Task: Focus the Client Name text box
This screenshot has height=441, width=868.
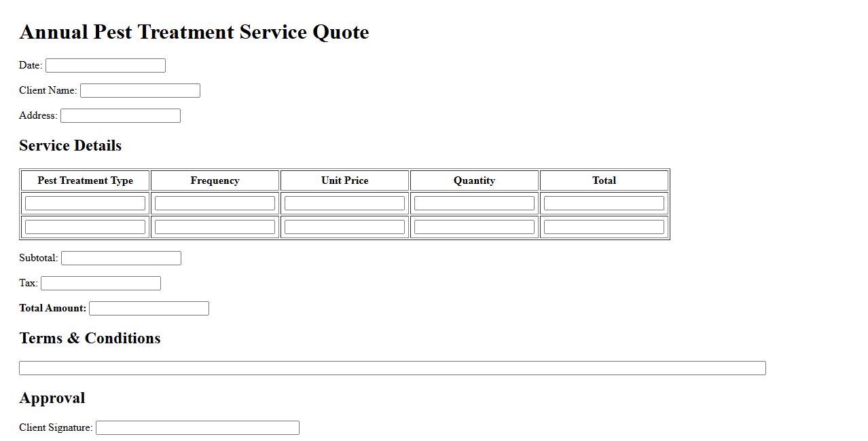Action: [x=140, y=91]
